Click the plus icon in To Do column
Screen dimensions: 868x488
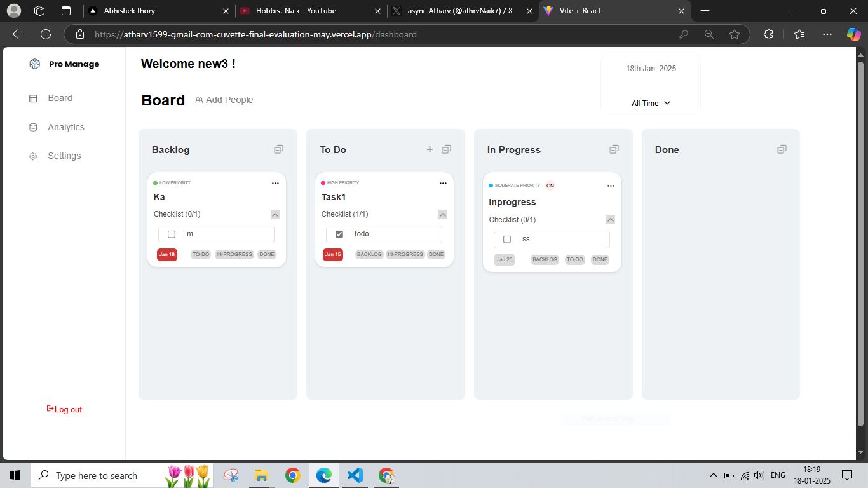click(430, 149)
